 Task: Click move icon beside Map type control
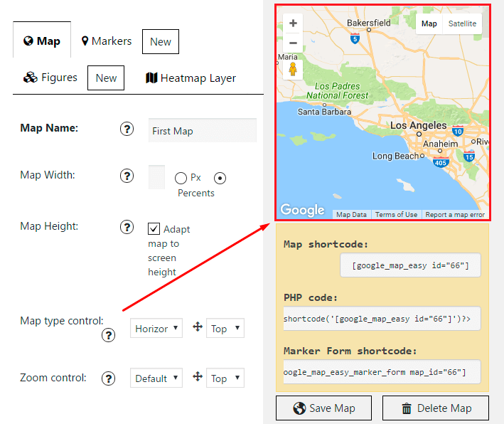click(198, 327)
